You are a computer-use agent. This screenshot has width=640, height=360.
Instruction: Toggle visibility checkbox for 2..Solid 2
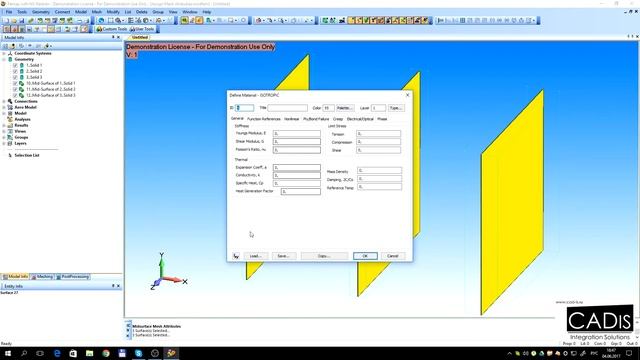pos(16,71)
